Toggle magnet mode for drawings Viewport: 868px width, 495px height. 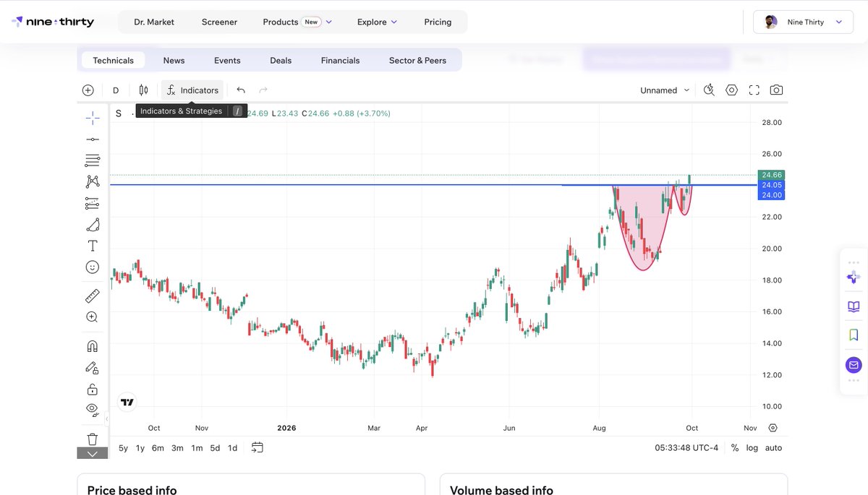point(93,345)
